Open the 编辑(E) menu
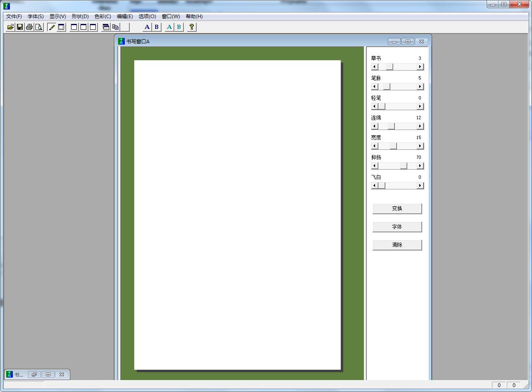Image resolution: width=532 pixels, height=392 pixels. click(x=125, y=17)
